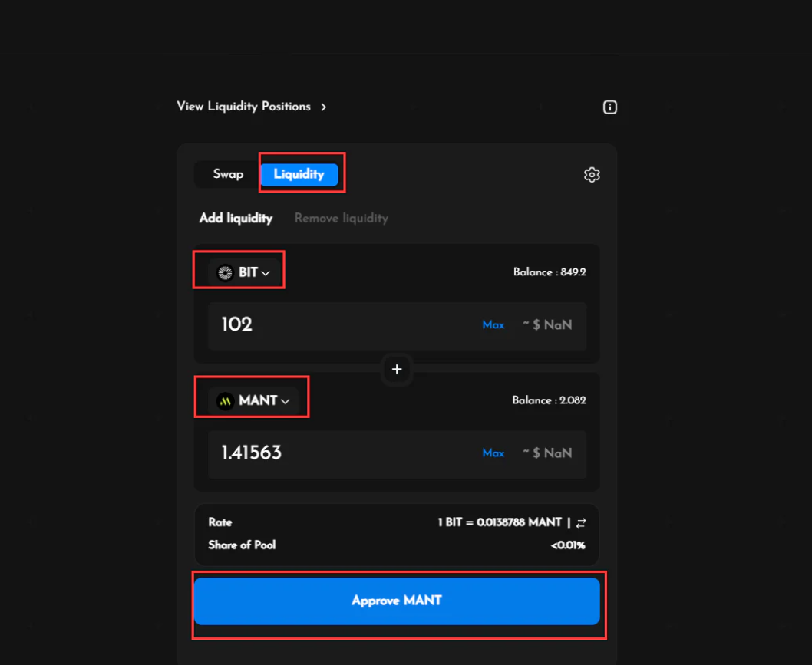812x665 pixels.
Task: Open the Add liquidity sub-tab
Action: click(236, 218)
